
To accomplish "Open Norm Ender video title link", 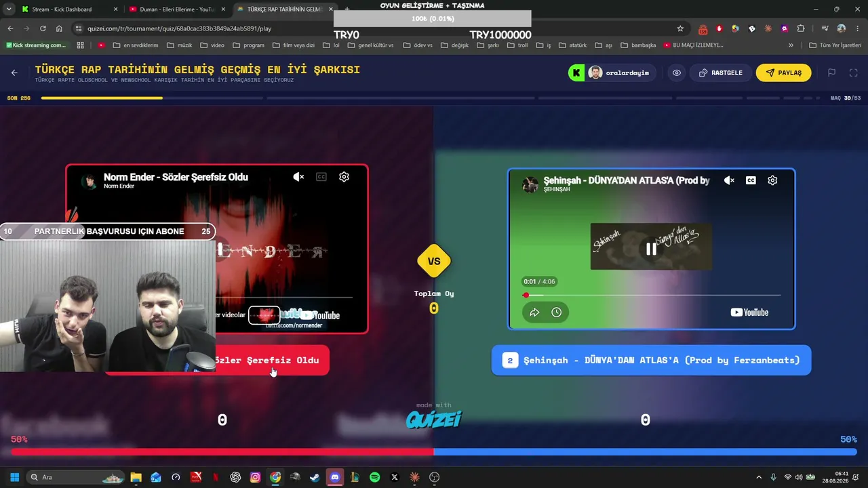I will tap(176, 177).
